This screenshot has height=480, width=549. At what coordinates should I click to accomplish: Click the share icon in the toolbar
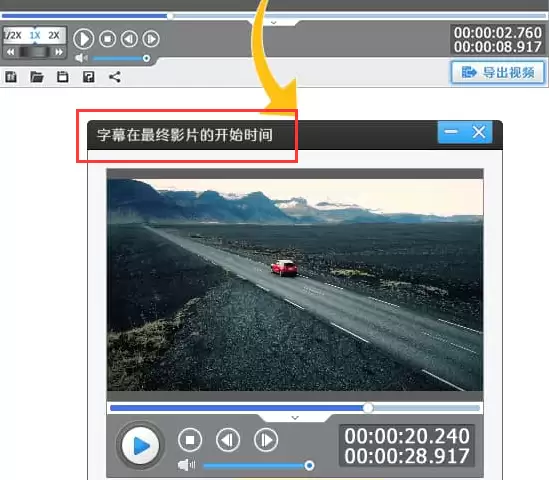coord(115,77)
